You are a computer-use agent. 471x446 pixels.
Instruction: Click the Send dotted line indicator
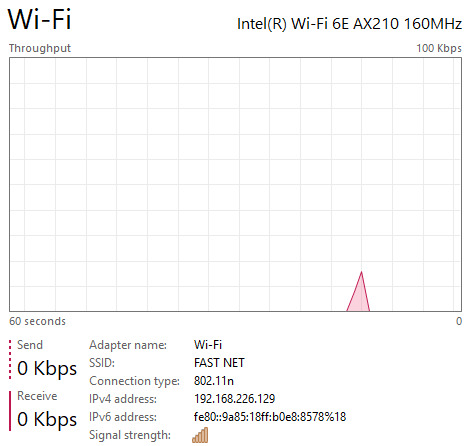click(x=10, y=360)
